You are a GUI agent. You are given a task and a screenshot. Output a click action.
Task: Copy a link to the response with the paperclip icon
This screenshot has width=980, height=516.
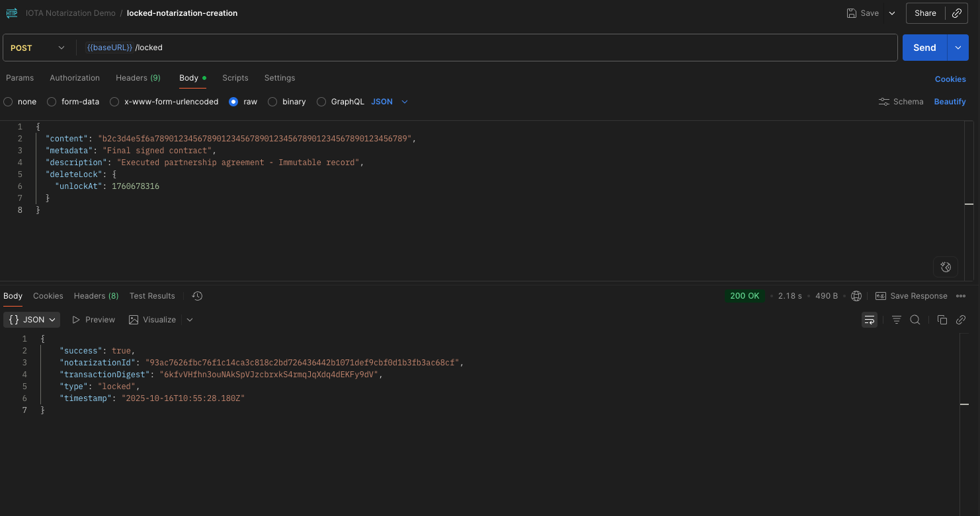(x=961, y=319)
